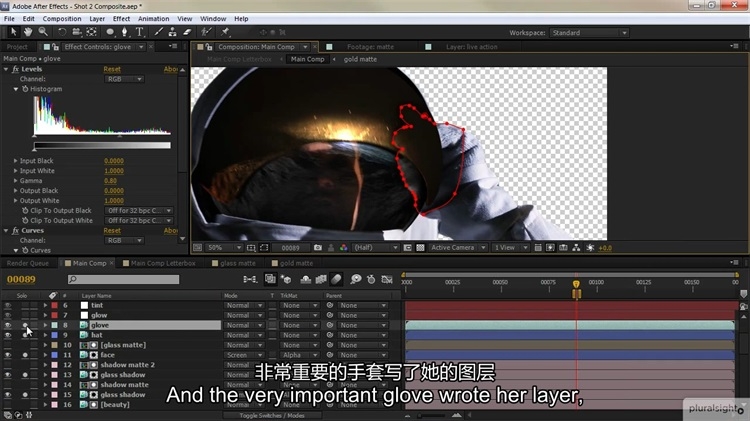Toggle visibility of layer 13 glass shadow
The image size is (750, 421).
[8, 375]
